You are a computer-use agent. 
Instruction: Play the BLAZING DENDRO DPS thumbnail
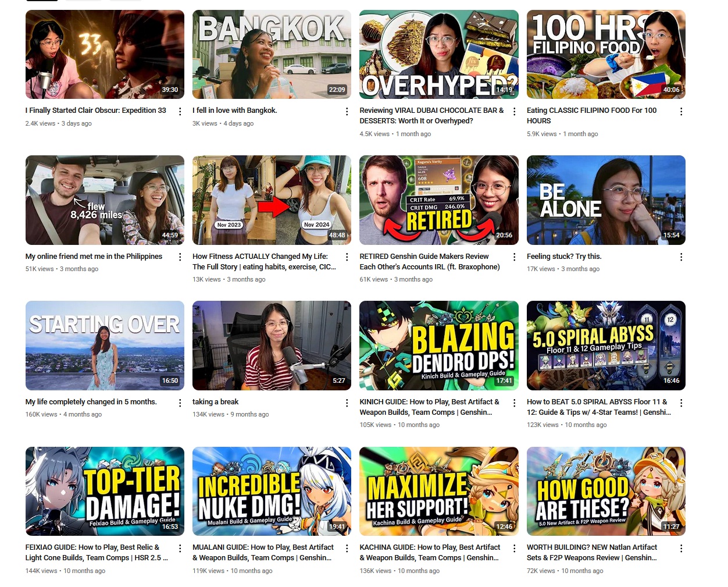(439, 346)
